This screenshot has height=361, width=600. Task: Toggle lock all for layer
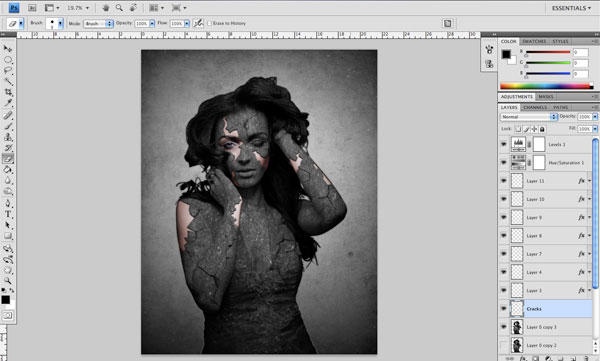click(x=542, y=129)
